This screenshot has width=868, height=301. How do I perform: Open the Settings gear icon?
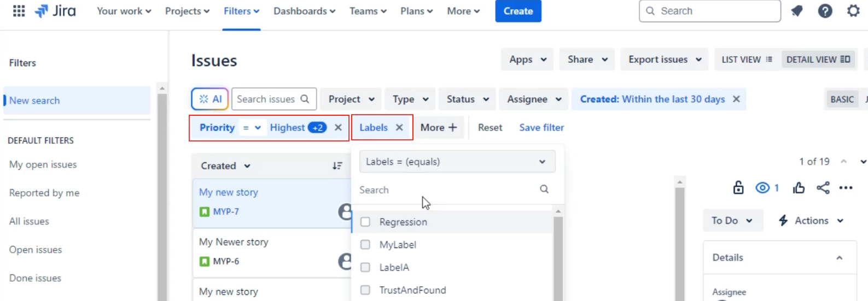853,11
